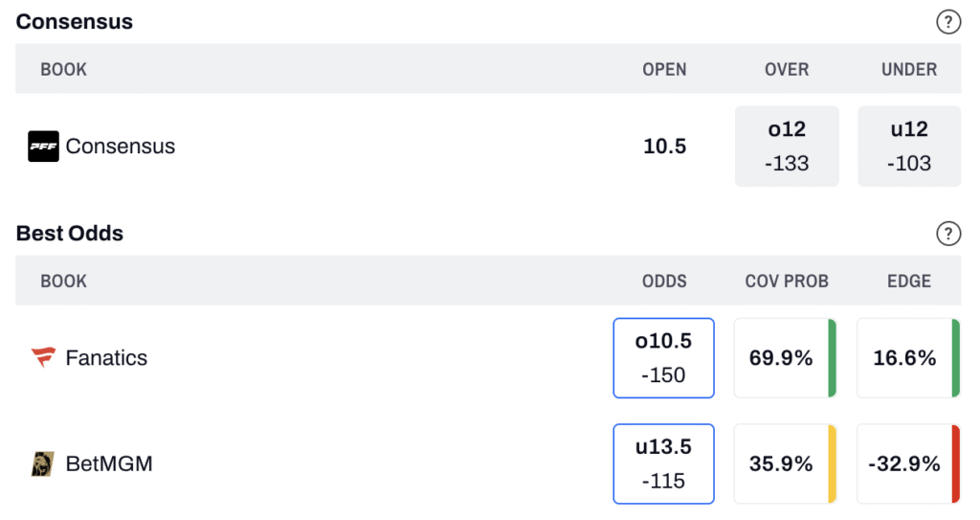Image resolution: width=980 pixels, height=520 pixels.
Task: Click the Consensus section help icon
Action: pos(947,22)
